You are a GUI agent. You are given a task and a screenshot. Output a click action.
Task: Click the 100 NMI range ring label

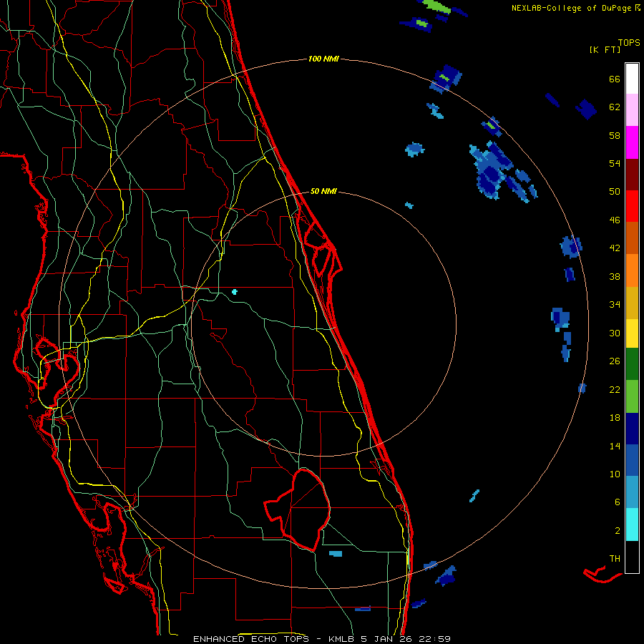(323, 59)
